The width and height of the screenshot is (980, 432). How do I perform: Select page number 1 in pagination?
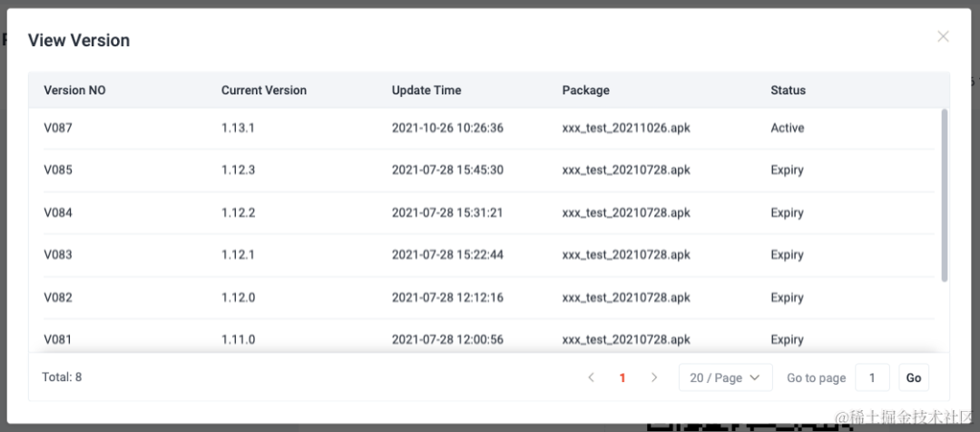pos(622,378)
